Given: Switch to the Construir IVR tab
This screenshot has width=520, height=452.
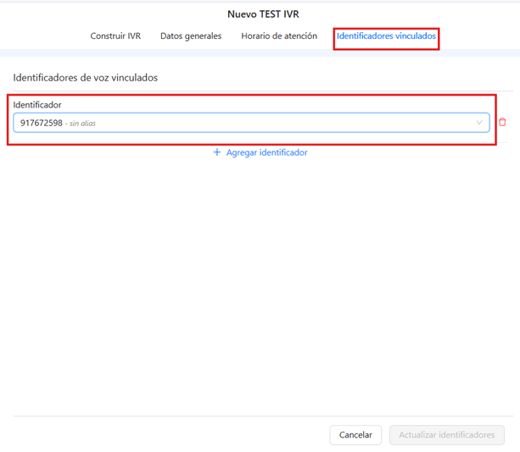Looking at the screenshot, I should coord(116,36).
